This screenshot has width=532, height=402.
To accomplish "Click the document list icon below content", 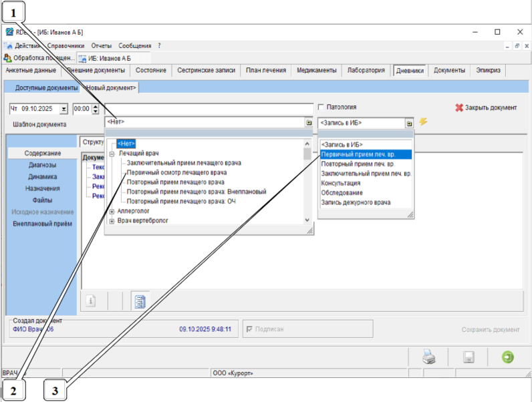I will pos(140,300).
